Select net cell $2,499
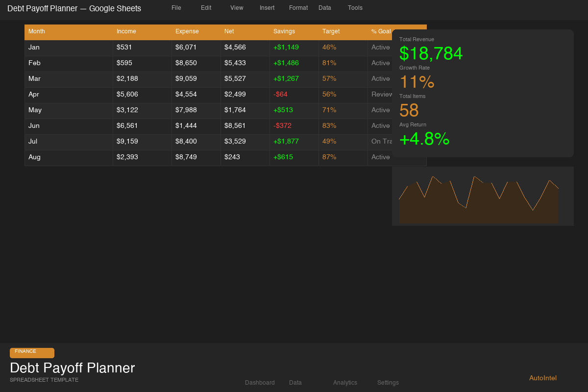 pyautogui.click(x=245, y=95)
